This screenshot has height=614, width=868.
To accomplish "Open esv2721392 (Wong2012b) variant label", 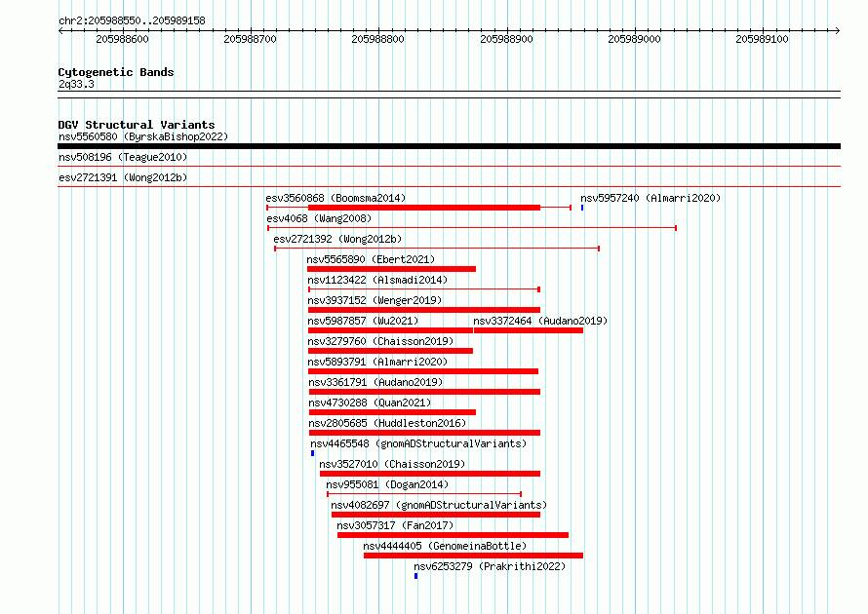I will point(337,239).
